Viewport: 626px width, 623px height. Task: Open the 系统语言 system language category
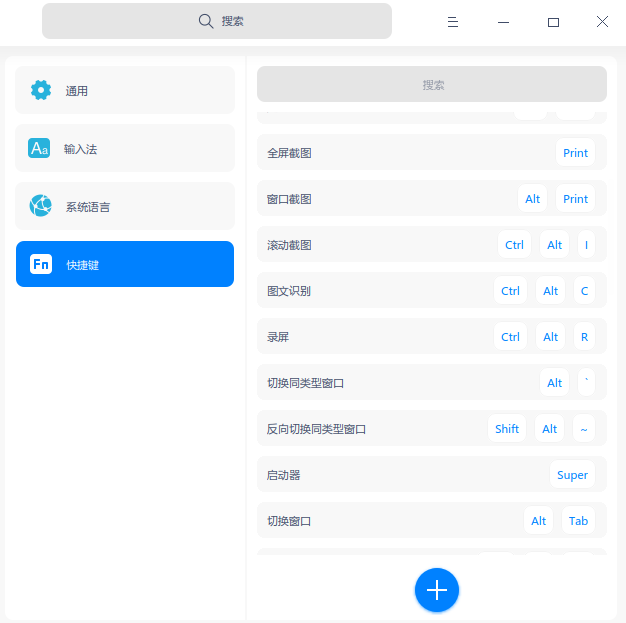125,206
